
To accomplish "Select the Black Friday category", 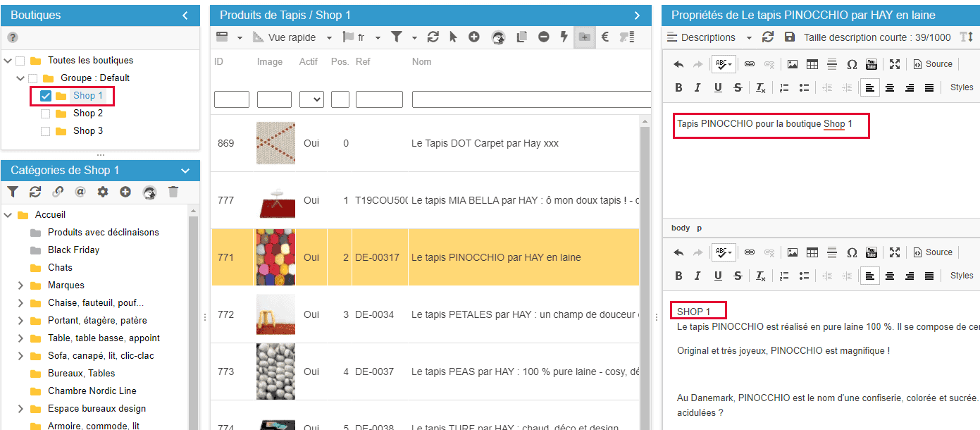I will pyautogui.click(x=73, y=250).
